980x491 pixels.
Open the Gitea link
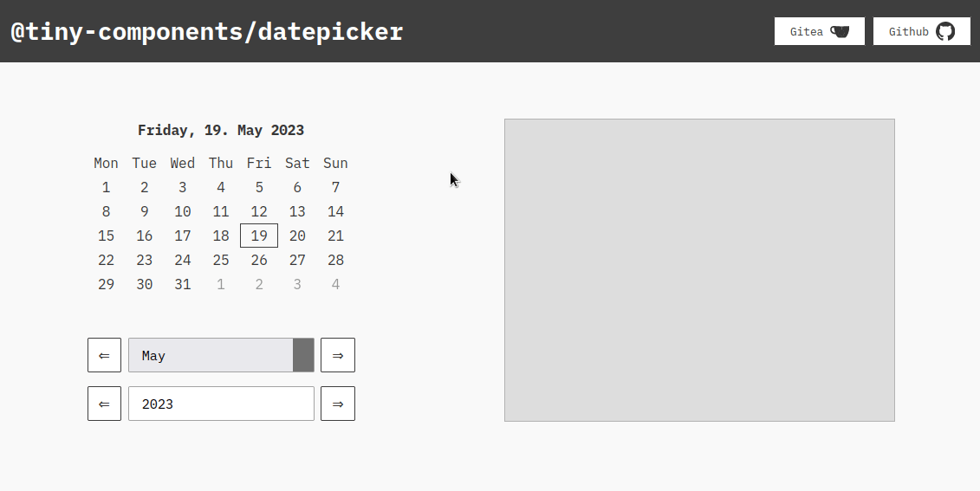coord(819,31)
